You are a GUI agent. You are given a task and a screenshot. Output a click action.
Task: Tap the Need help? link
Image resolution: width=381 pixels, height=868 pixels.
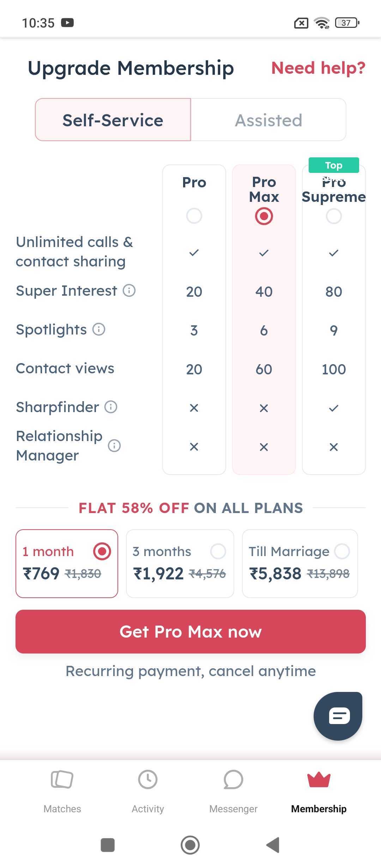pos(318,68)
